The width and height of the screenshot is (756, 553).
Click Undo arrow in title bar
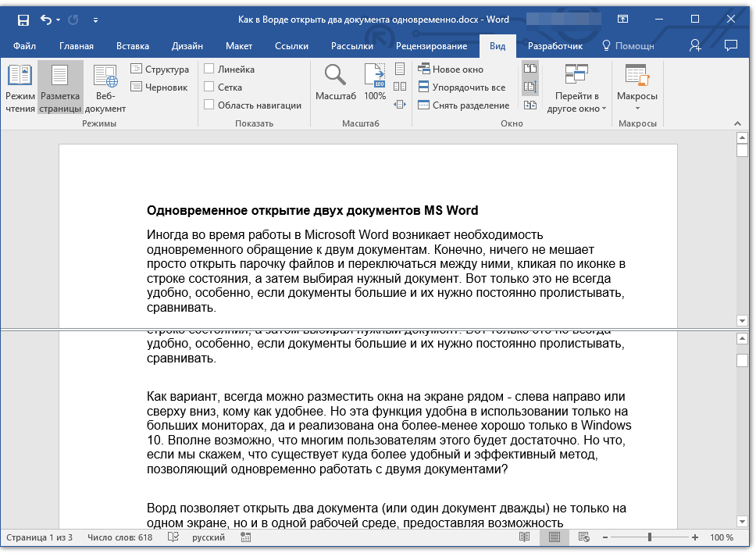tap(46, 19)
